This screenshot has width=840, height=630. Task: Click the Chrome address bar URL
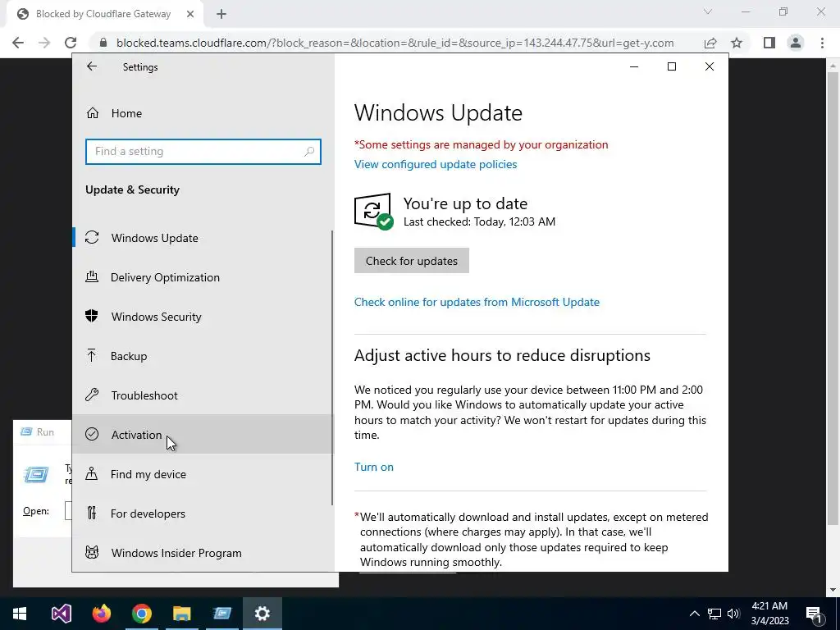pos(395,43)
